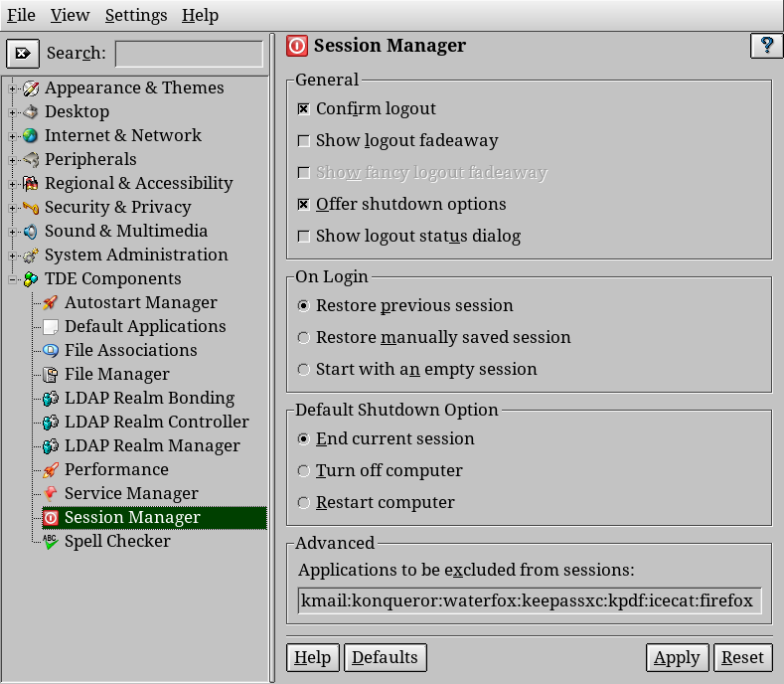
Task: Click the question mark help icon
Action: tap(766, 46)
